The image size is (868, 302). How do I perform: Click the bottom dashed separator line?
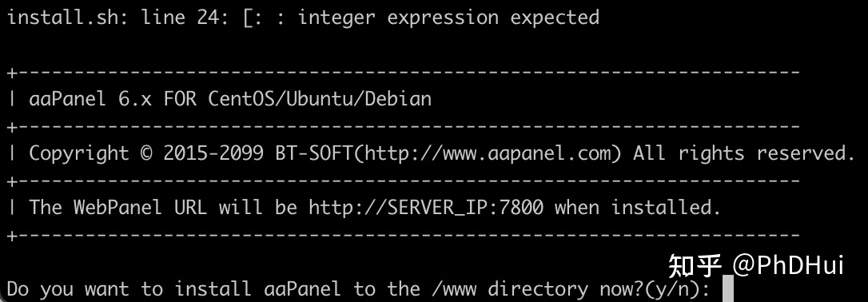click(404, 235)
